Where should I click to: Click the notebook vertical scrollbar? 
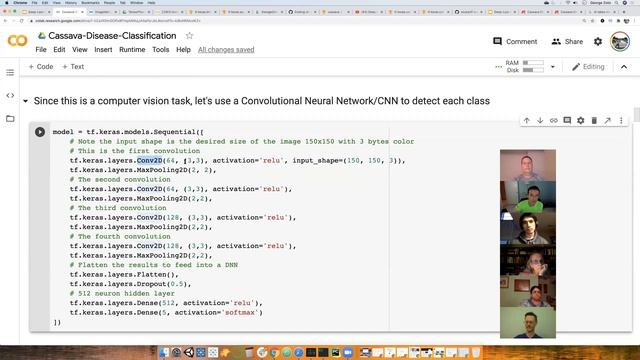(x=636, y=115)
